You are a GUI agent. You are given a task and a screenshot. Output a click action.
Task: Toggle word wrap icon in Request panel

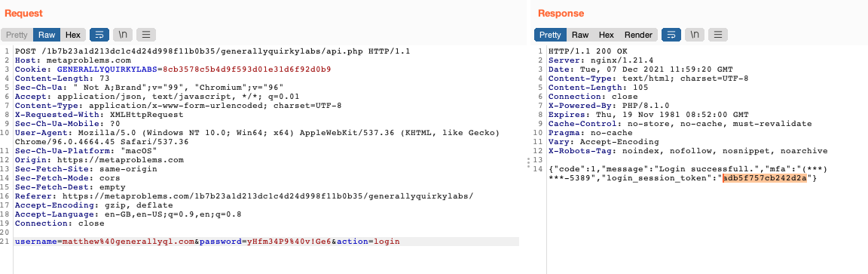[x=99, y=35]
